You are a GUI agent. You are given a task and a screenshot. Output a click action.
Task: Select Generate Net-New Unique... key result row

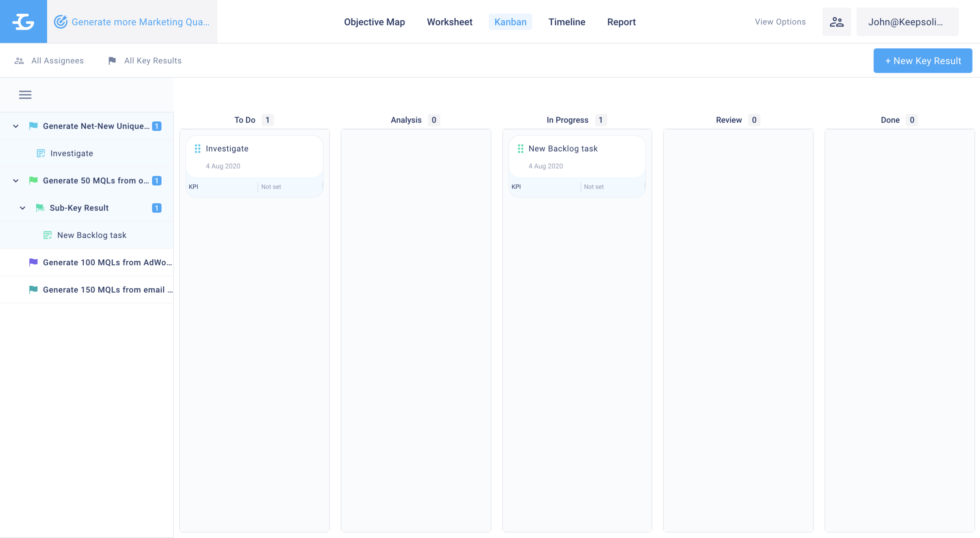pos(87,126)
